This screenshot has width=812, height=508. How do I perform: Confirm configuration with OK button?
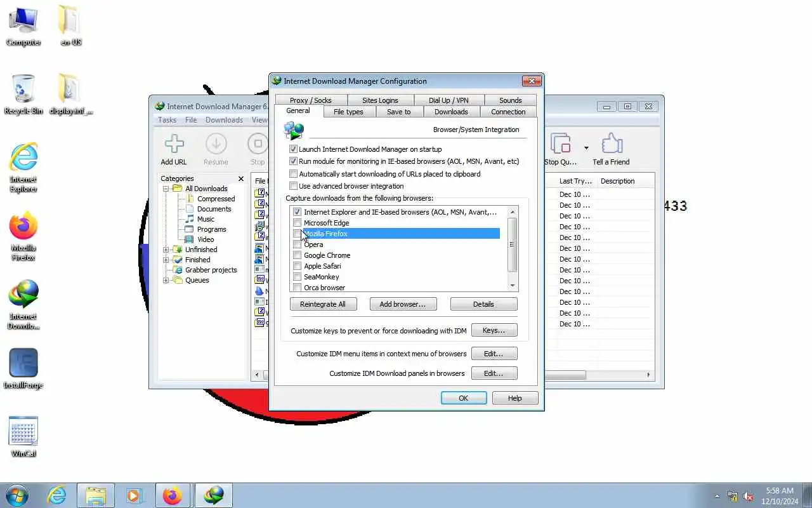(464, 398)
